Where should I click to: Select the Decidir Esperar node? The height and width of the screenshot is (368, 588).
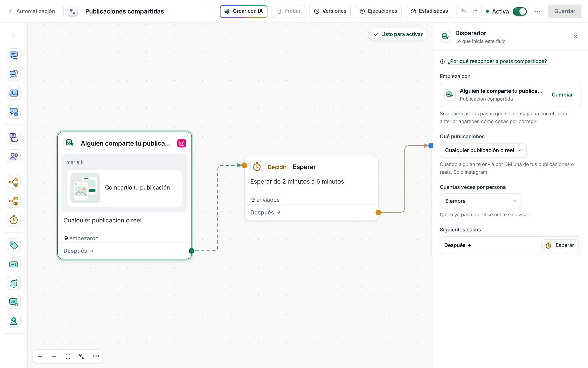click(311, 188)
